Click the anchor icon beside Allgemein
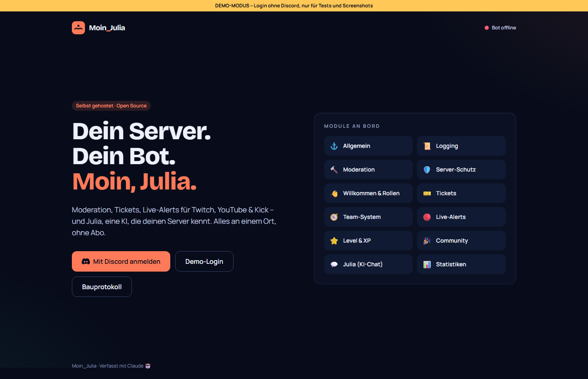Viewport: 588px width, 379px height. (334, 146)
